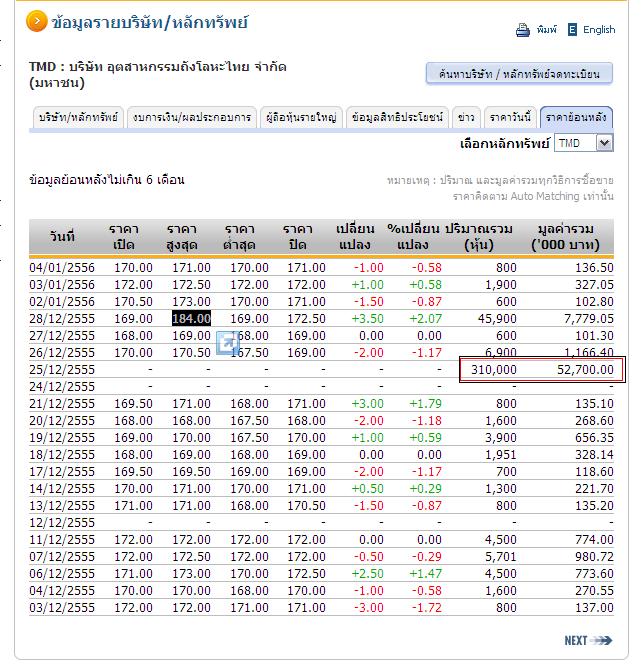Select the ราคาย้อนหลัง tab
Viewport: 641px width, 668px height.
(576, 117)
